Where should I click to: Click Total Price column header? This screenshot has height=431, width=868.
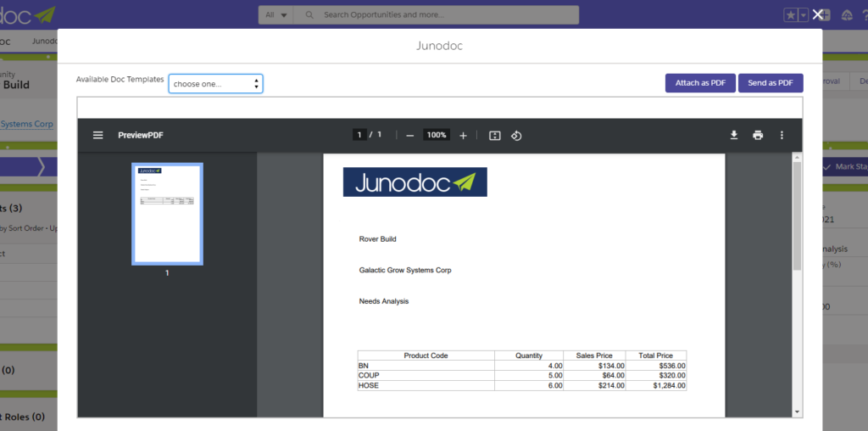[x=656, y=355]
